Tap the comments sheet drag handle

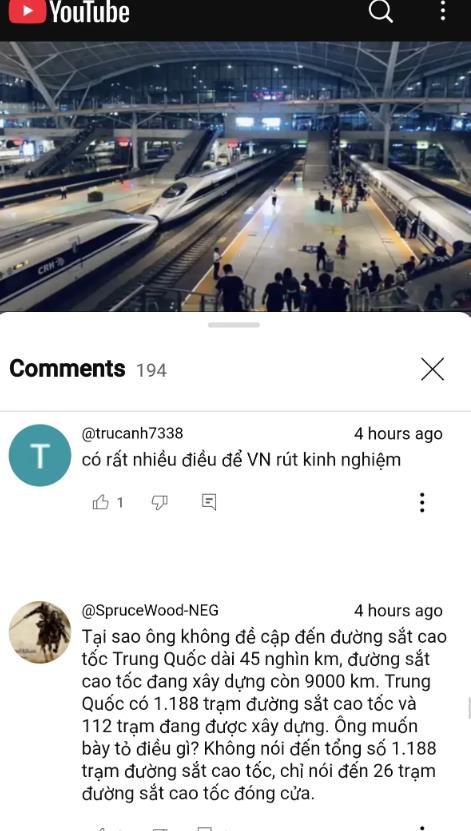(x=234, y=325)
